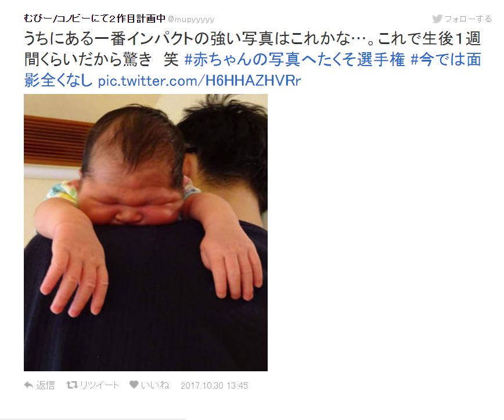View the attached baby photo
Image resolution: width=504 pixels, height=420 pixels.
click(146, 233)
